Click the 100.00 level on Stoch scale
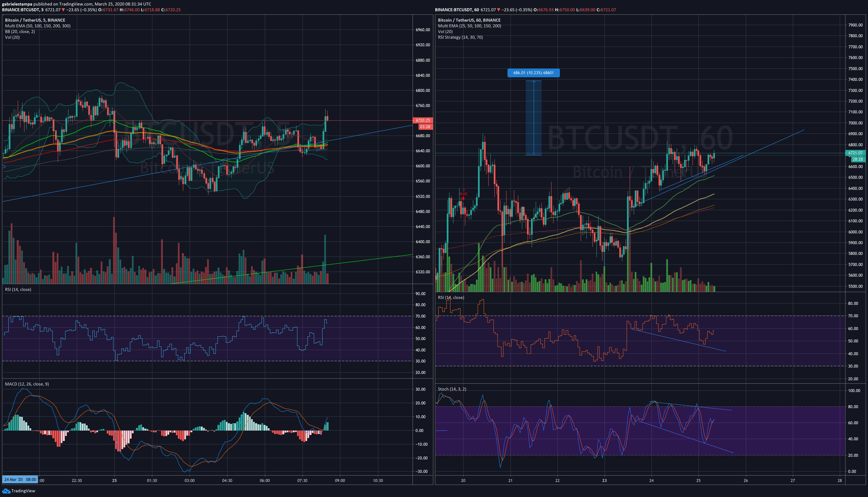Viewport: 868px width, 497px height. (854, 391)
